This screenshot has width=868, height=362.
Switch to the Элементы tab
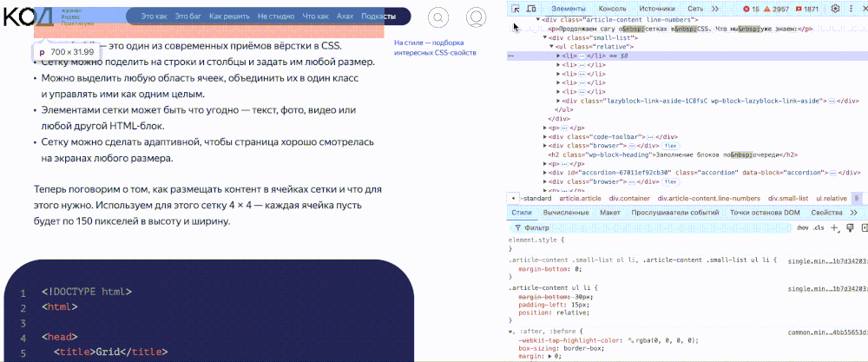568,9
